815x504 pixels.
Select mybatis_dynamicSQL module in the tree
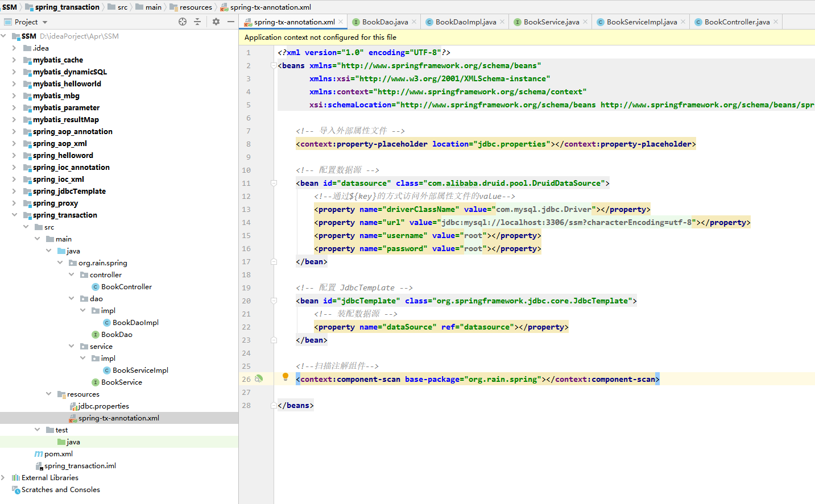coord(70,72)
